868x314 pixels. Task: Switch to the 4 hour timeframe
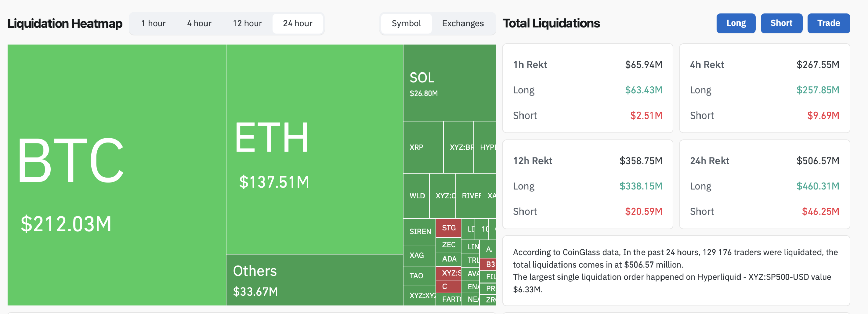(198, 23)
